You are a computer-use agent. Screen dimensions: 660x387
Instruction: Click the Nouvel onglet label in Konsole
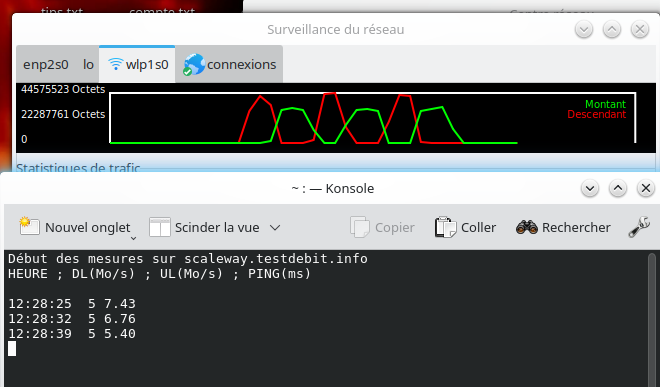pyautogui.click(x=88, y=227)
